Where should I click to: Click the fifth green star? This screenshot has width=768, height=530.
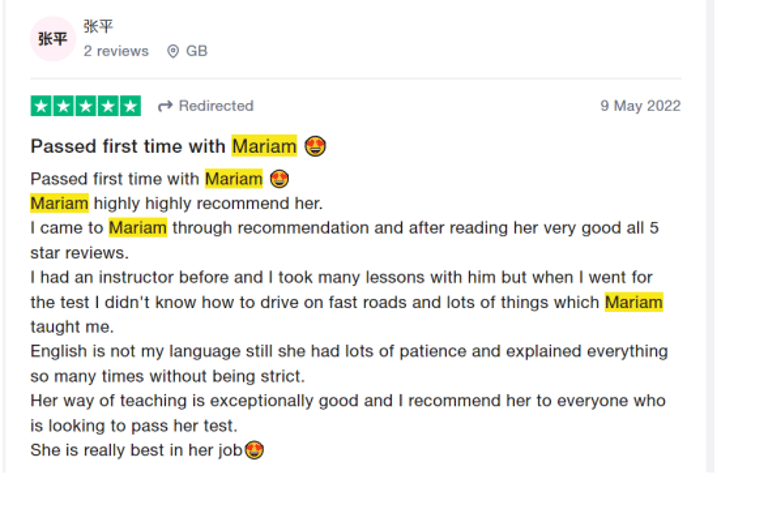pos(131,106)
